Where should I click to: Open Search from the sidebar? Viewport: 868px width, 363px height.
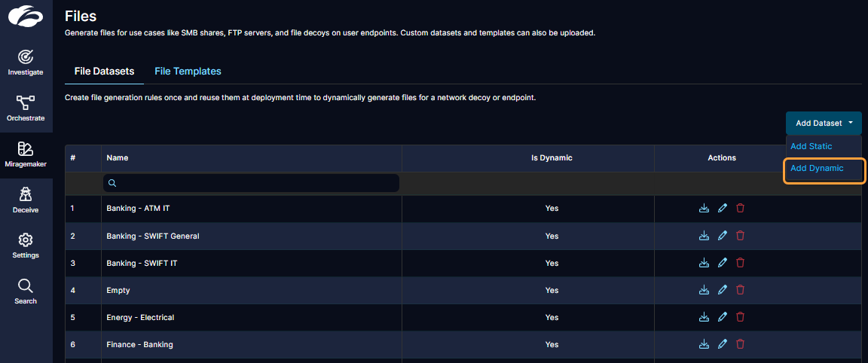click(x=26, y=291)
